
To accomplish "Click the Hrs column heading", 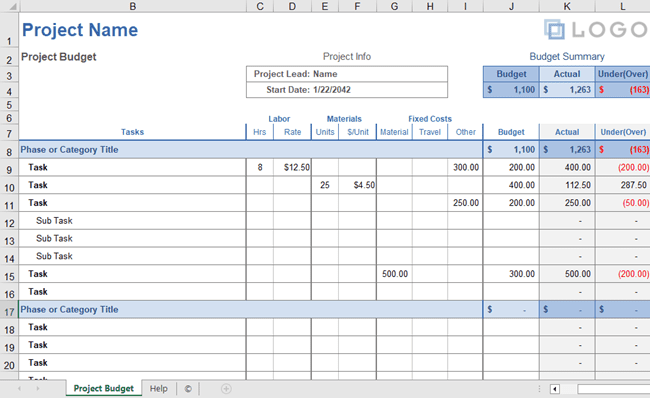I will click(x=260, y=132).
